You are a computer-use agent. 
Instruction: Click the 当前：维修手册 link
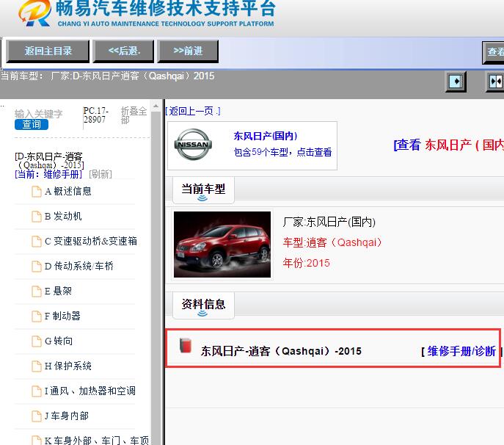point(48,174)
